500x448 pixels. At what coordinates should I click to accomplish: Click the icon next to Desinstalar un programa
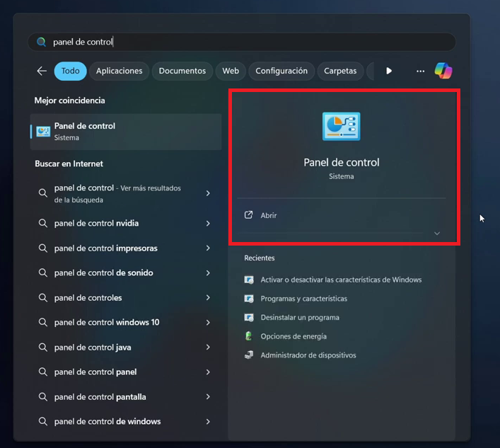[x=249, y=318]
